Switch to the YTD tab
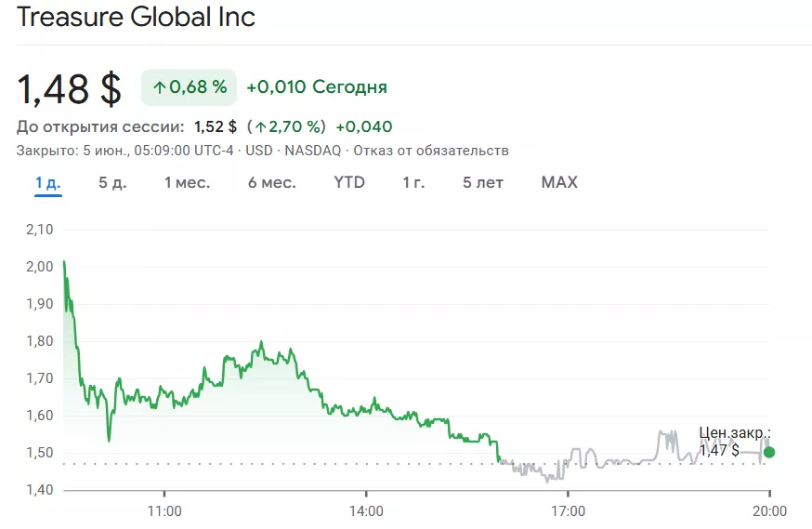The image size is (812, 529). point(349,183)
